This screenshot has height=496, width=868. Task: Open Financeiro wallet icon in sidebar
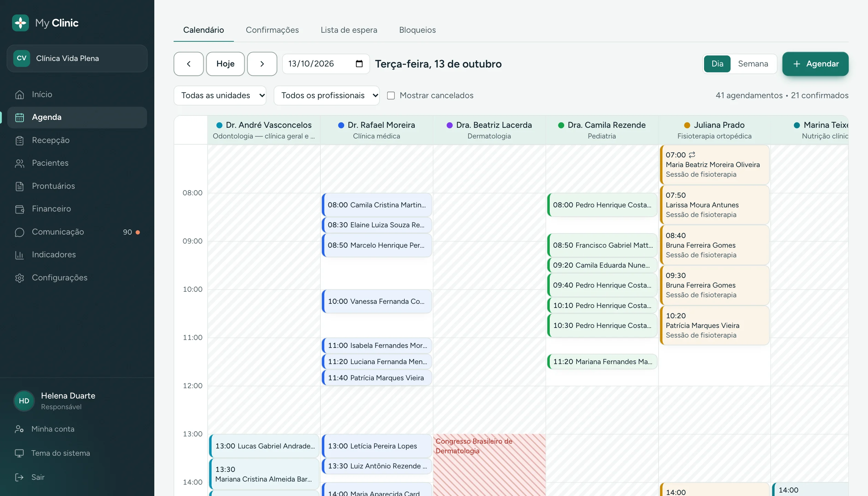click(20, 209)
